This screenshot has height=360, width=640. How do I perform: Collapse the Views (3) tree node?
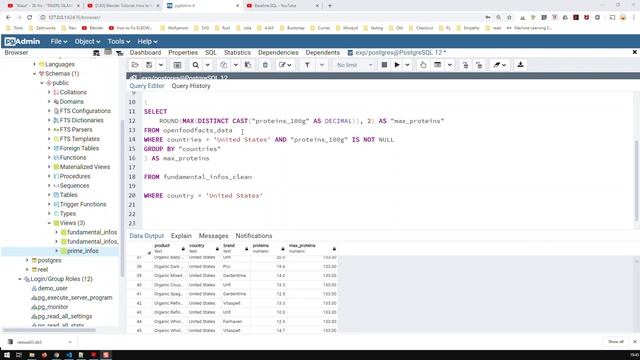49,223
